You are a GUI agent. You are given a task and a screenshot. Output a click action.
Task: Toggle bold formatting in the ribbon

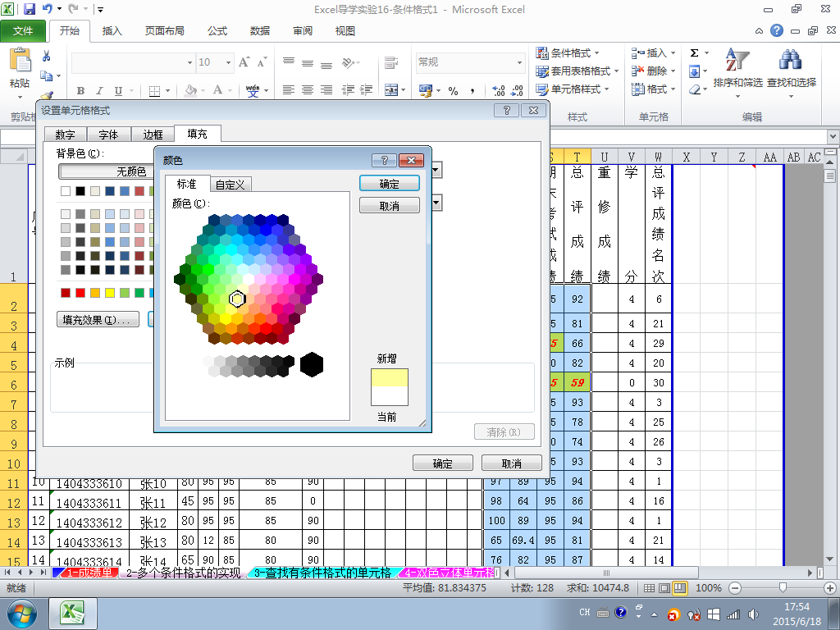click(80, 91)
